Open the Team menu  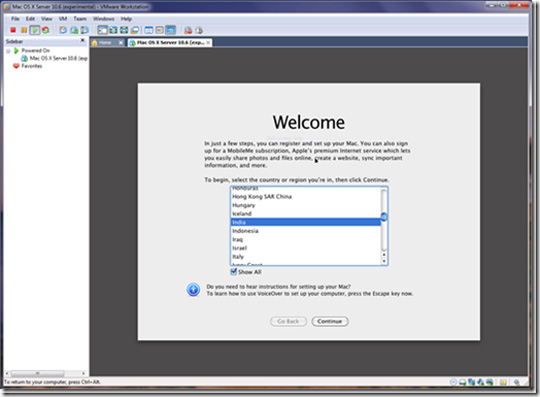[x=80, y=19]
